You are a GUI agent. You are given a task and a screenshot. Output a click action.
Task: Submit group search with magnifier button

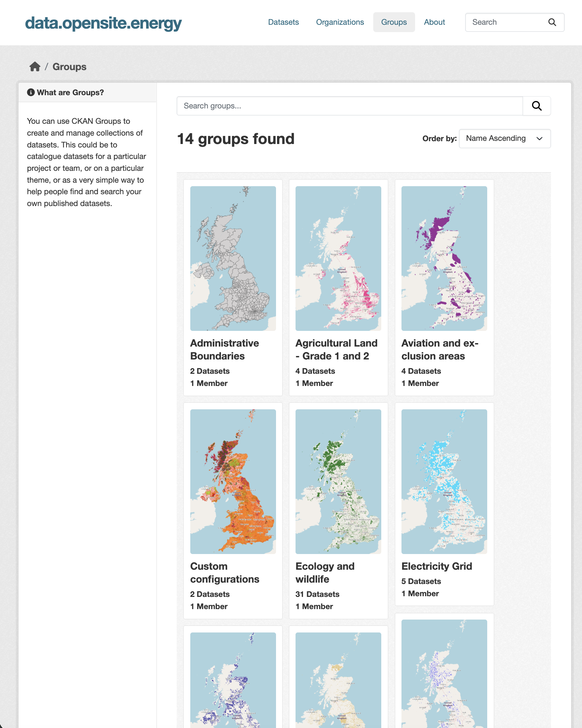click(x=537, y=106)
